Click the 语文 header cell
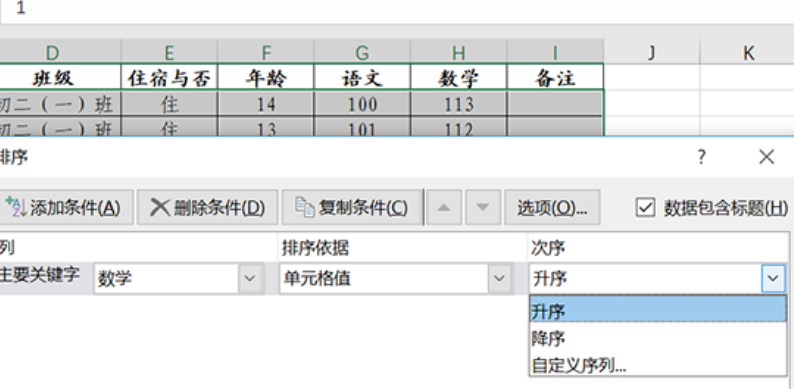Viewport: 794px width, 389px height. (362, 77)
